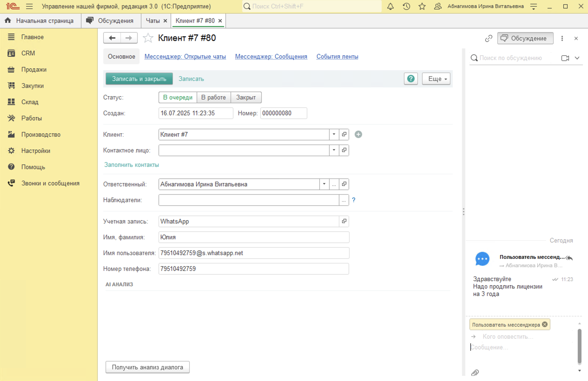The height and width of the screenshot is (381, 588).
Task: Set status to "Закрыт"
Action: [x=246, y=98]
